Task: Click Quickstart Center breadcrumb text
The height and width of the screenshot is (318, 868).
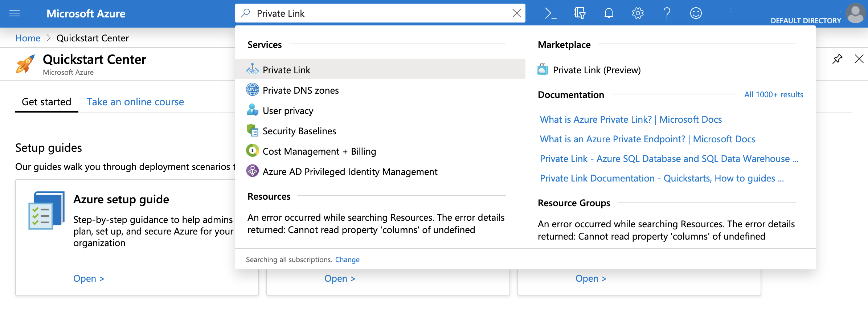Action: click(93, 38)
